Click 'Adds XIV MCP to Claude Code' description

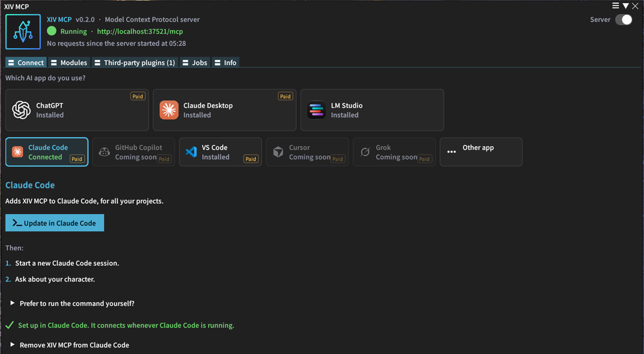pos(84,201)
